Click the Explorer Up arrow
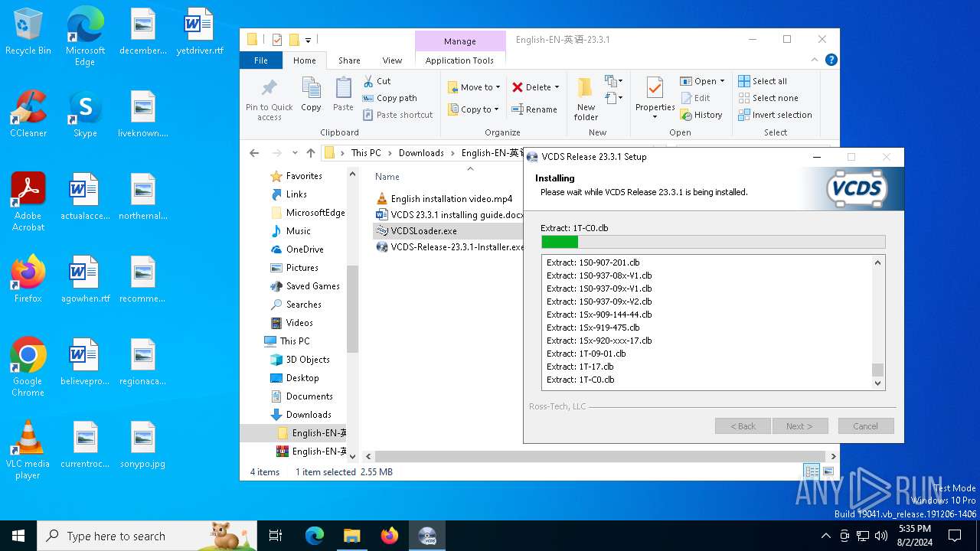This screenshot has width=980, height=551. (x=310, y=153)
